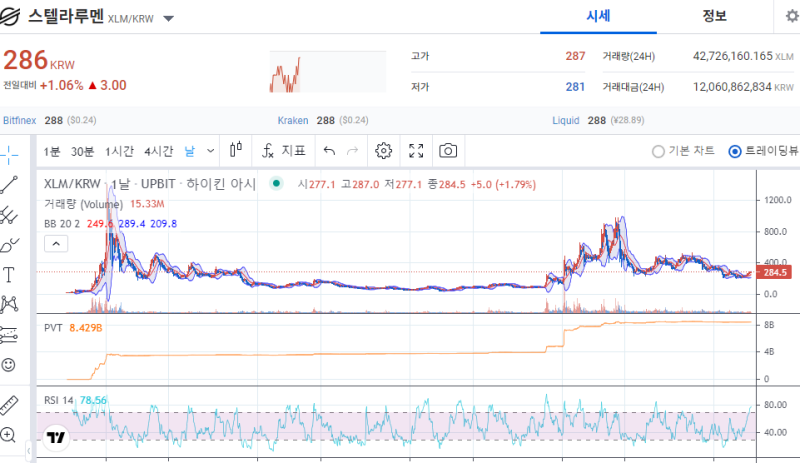Set chart interval to 1분
This screenshot has height=463, width=800.
(52, 152)
